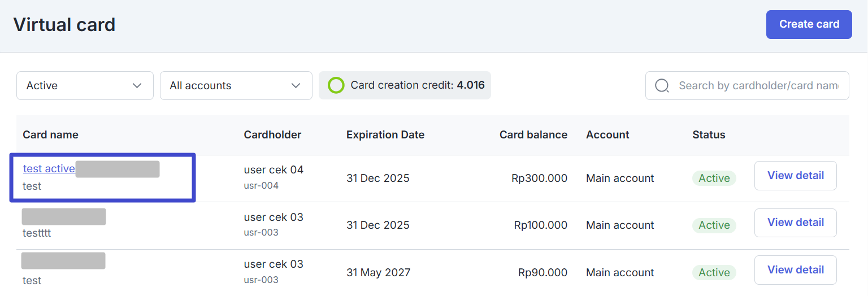Expand the All accounts dropdown
The height and width of the screenshot is (296, 868).
click(x=236, y=86)
